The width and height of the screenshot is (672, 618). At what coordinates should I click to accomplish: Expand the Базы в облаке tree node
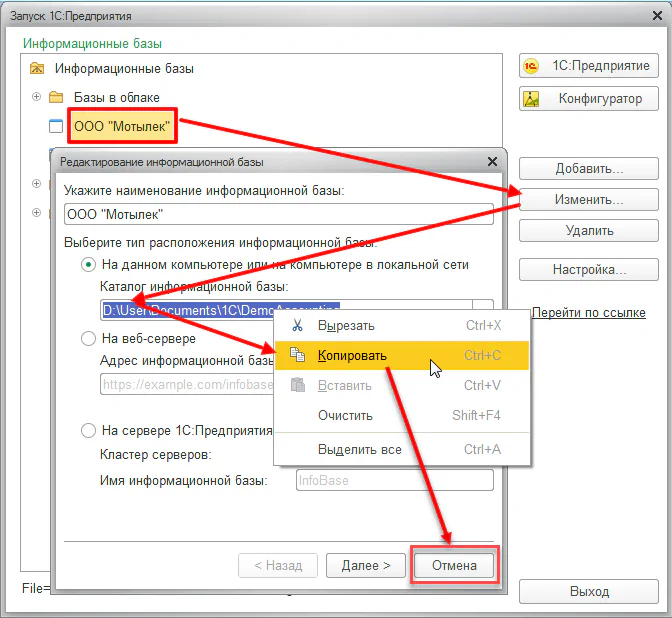click(x=37, y=97)
